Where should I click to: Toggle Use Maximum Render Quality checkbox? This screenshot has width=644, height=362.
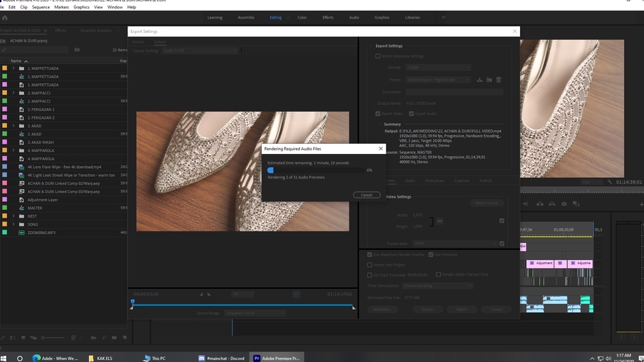[x=370, y=255]
